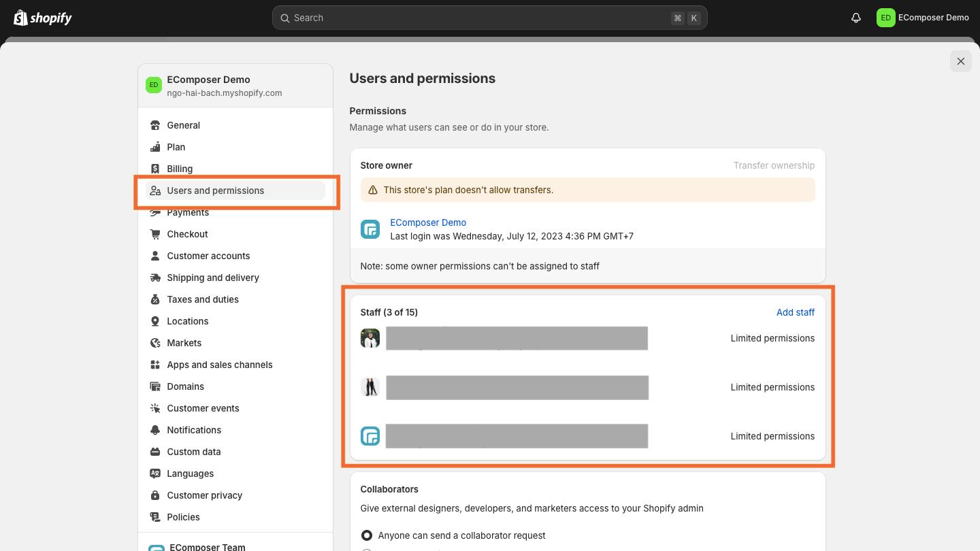Go to Customer accounts settings
Image resolution: width=980 pixels, height=551 pixels.
(235, 256)
